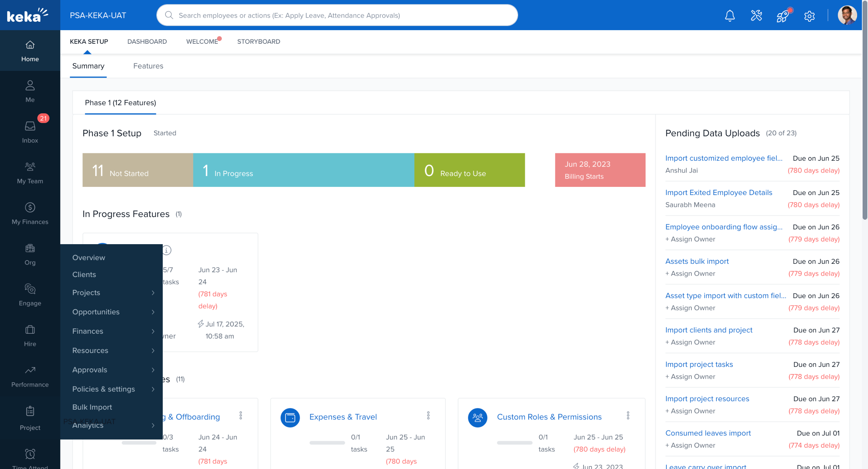Image resolution: width=868 pixels, height=469 pixels.
Task: Assign owner for Consumed leaves import
Action: (x=690, y=445)
